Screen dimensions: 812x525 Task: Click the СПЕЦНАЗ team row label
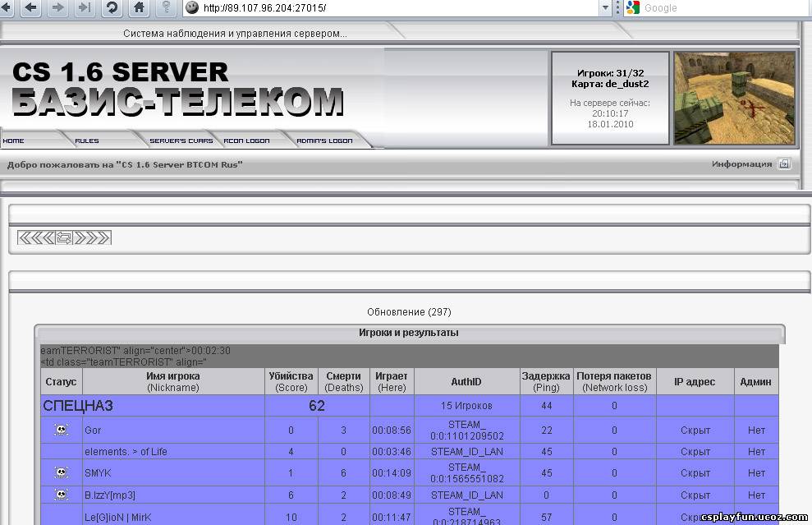click(78, 405)
